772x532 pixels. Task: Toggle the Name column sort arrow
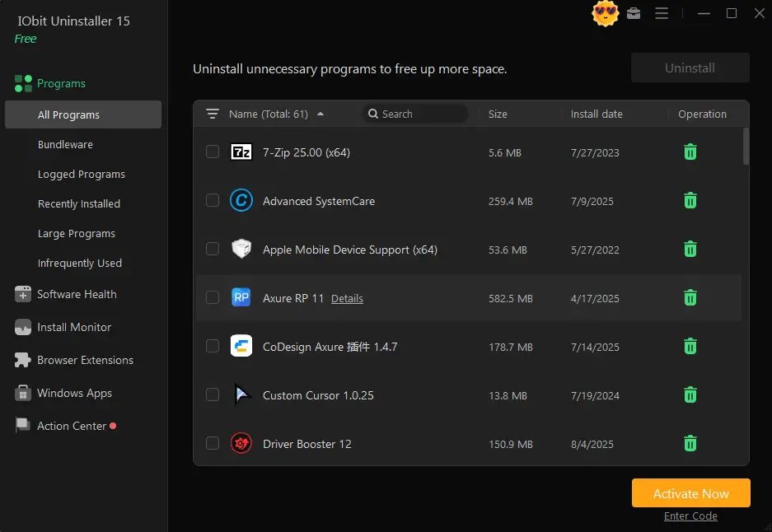[x=320, y=113]
